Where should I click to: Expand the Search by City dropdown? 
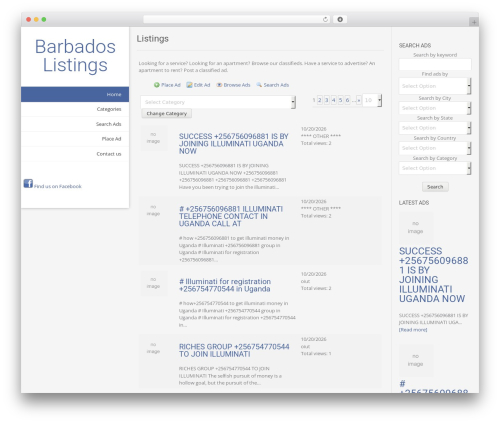(x=435, y=108)
